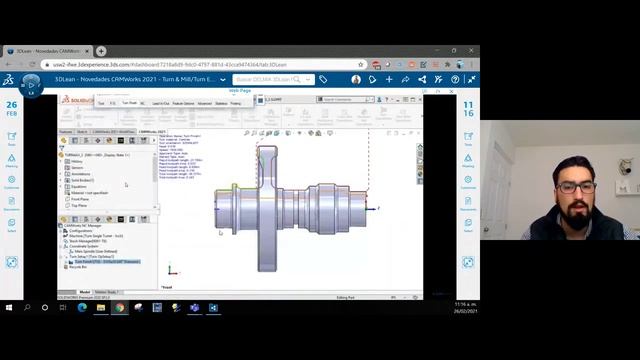Screen dimensions: 640x360
Task: Open SolidWorks Resources home icon in task pane
Action: pos(420,147)
